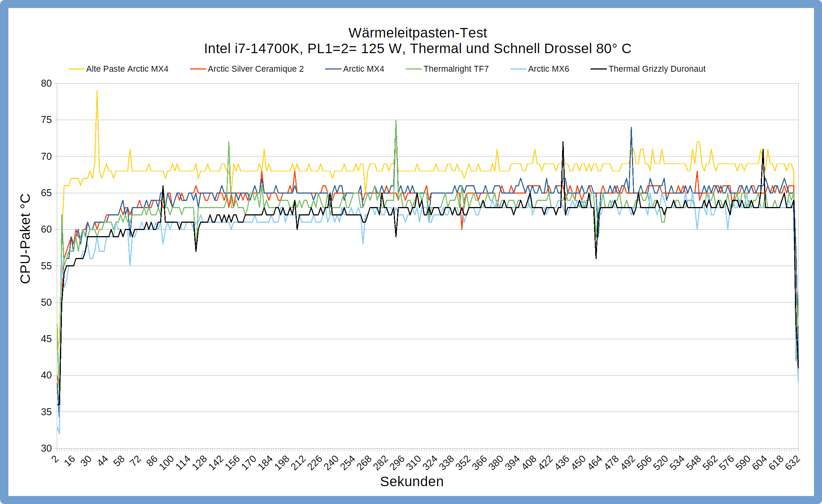822x504 pixels.
Task: Select the Thermal Grizzly Duronaut legend label
Action: [x=657, y=69]
